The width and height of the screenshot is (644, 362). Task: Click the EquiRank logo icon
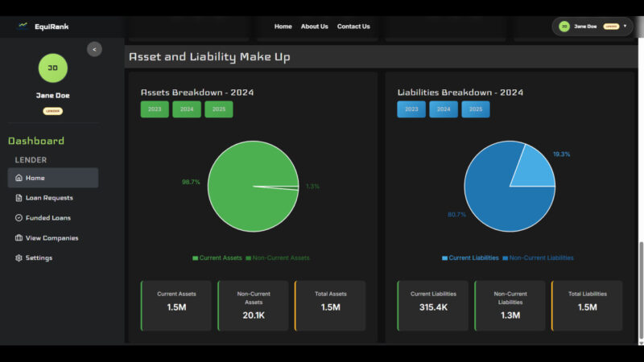pos(23,26)
